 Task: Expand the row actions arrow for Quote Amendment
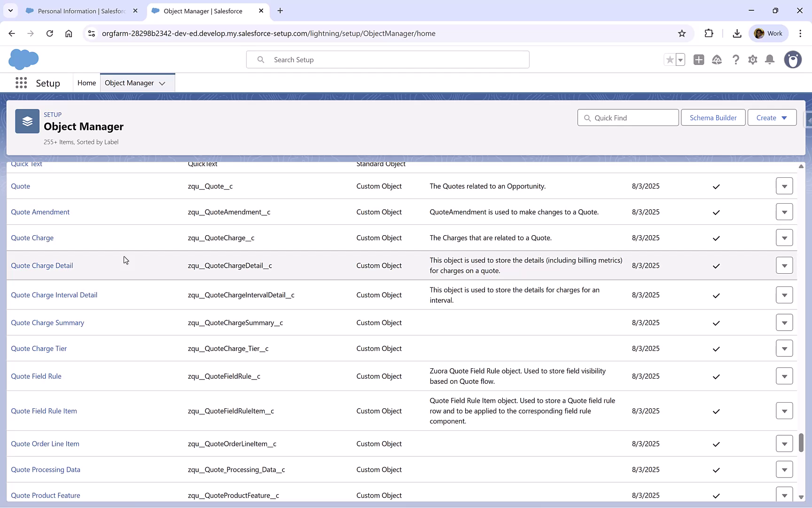coord(784,212)
